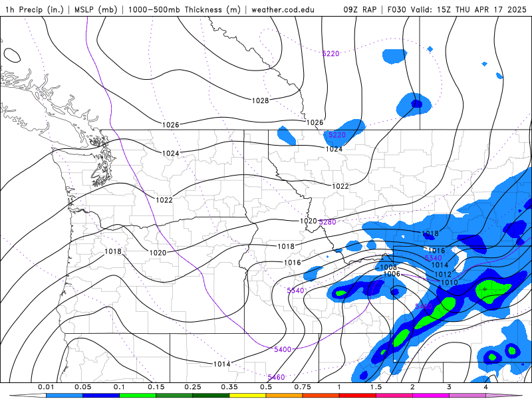Select the 'F030' forecast hour label

click(x=396, y=10)
